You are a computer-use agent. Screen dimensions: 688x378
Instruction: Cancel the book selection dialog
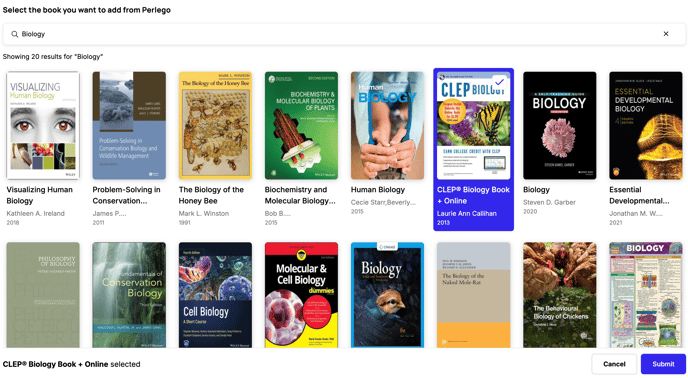click(614, 364)
